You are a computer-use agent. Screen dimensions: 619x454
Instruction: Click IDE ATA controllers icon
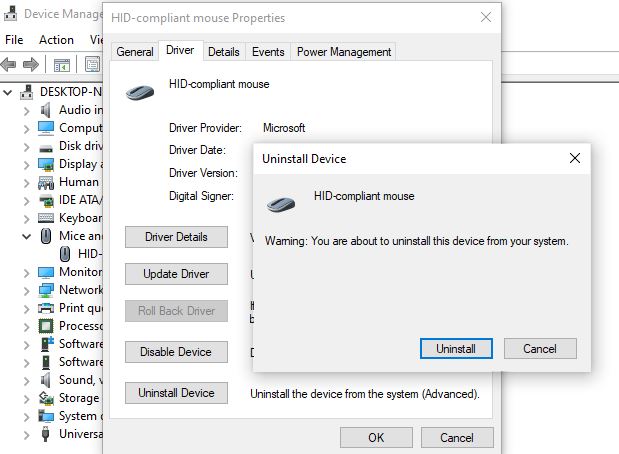pyautogui.click(x=46, y=201)
